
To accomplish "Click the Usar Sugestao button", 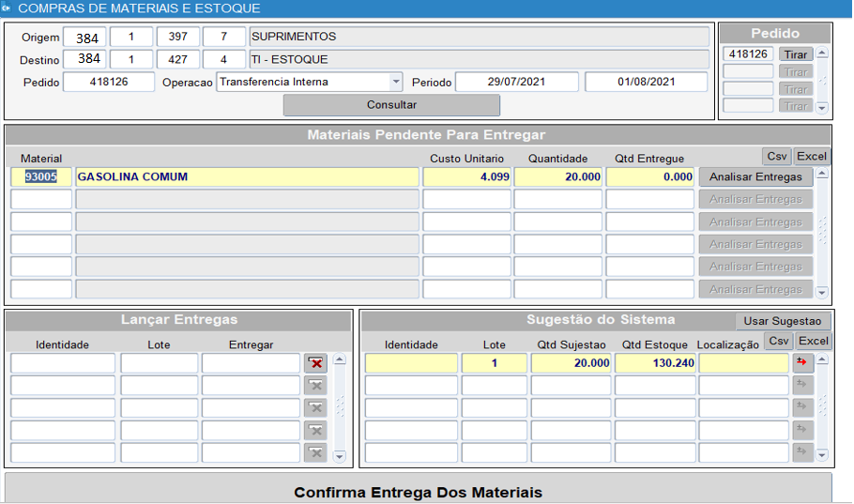I will [782, 321].
